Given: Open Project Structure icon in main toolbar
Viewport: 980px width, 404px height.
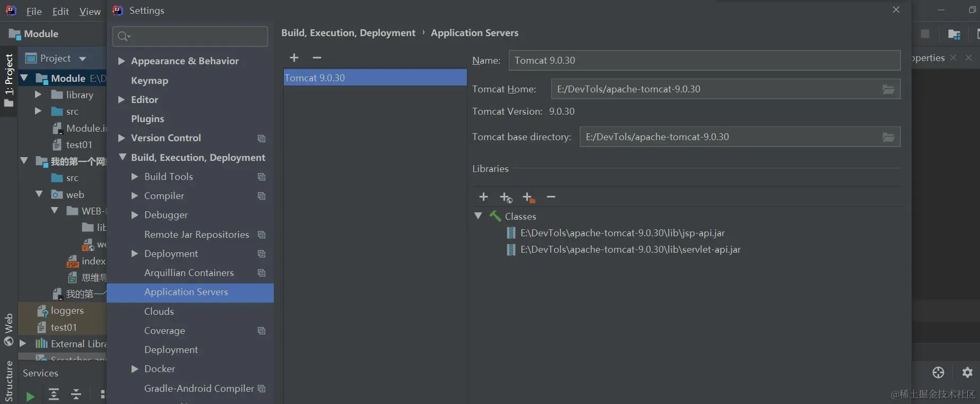Looking at the screenshot, I should coord(954,34).
